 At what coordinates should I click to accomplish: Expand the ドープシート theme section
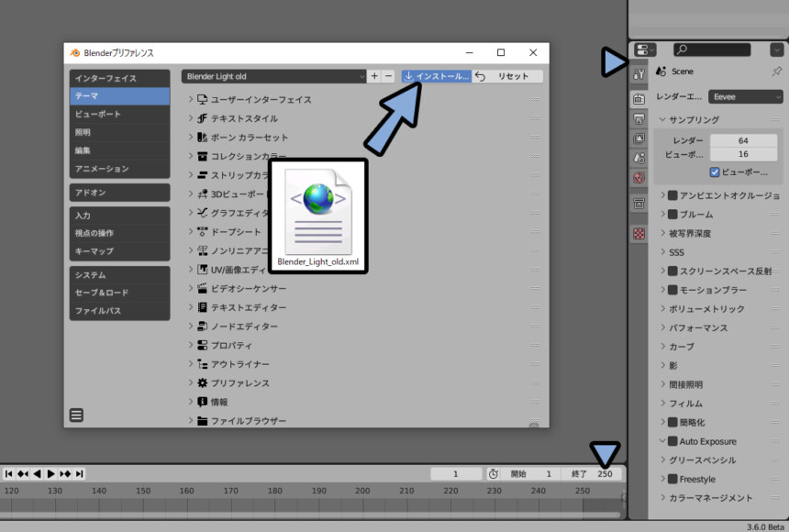[x=191, y=231]
